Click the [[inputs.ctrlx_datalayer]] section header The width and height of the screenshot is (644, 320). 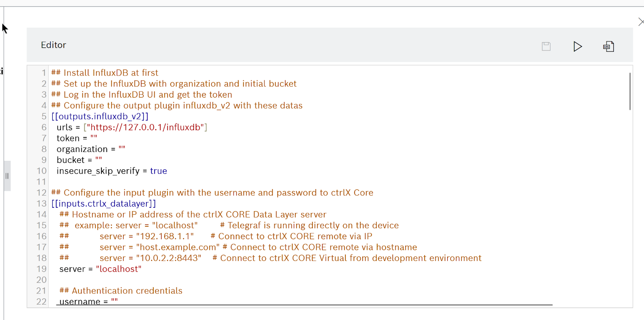pyautogui.click(x=103, y=204)
